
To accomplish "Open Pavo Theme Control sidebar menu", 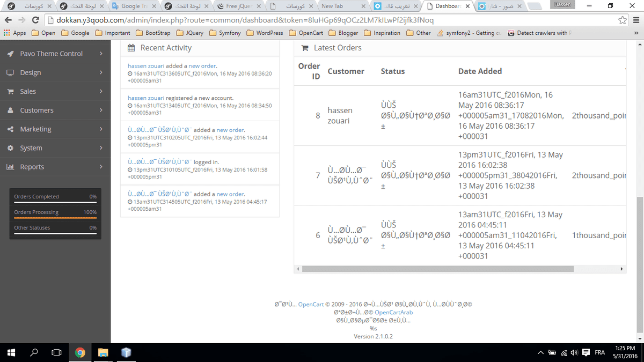I will point(55,54).
